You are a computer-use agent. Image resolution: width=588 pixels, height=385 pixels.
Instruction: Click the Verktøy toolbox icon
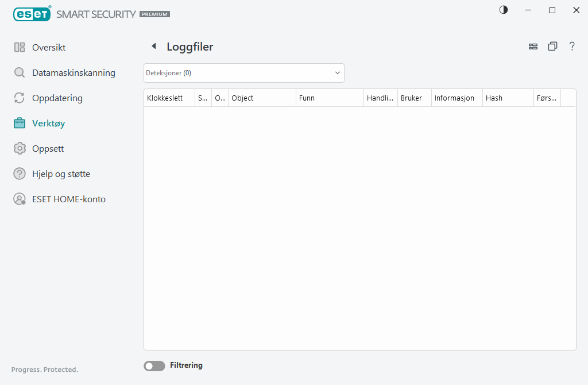[20, 124]
